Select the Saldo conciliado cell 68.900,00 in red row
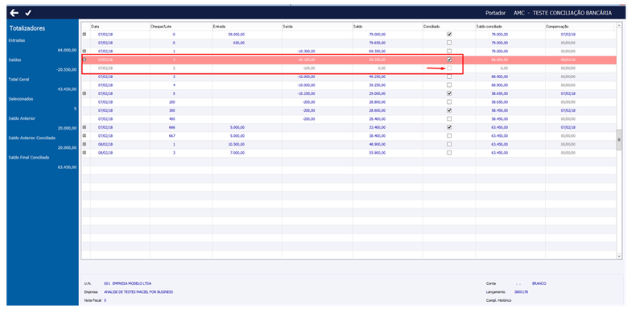 499,60
